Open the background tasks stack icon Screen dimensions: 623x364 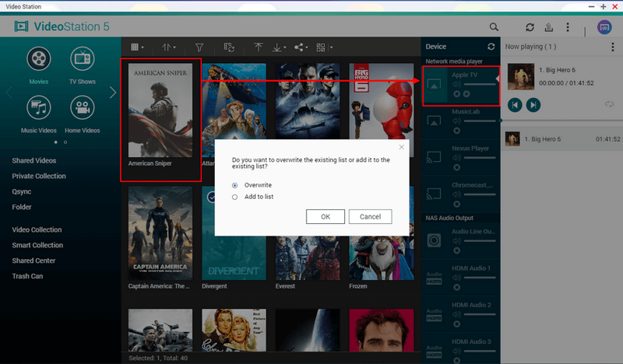point(549,27)
